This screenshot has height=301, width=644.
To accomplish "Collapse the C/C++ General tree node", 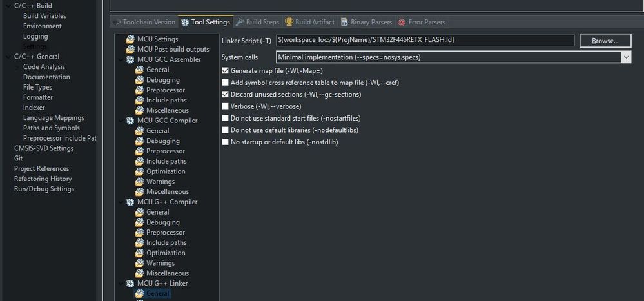I will [x=8, y=57].
